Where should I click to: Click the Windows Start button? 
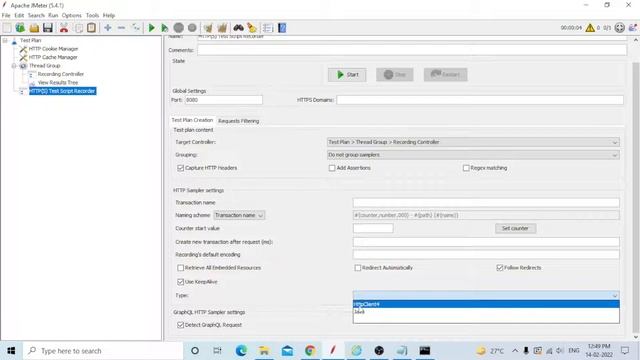tap(11, 351)
